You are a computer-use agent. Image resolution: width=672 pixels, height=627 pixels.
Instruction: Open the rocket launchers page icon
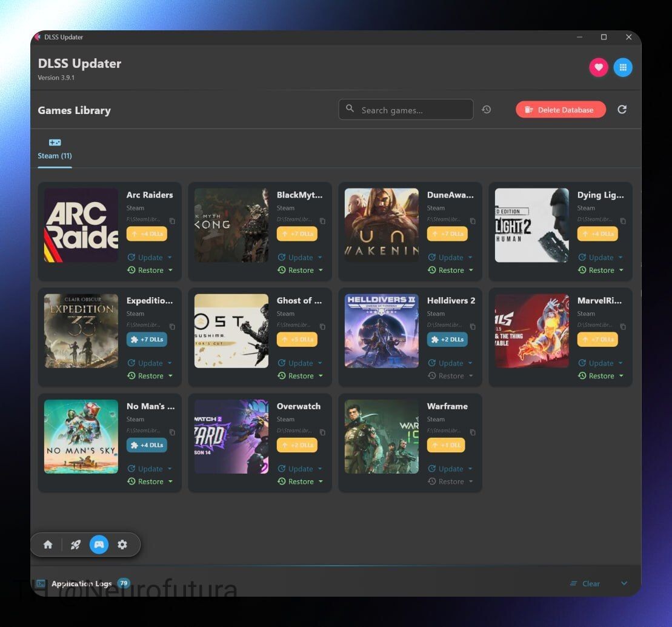pos(75,545)
